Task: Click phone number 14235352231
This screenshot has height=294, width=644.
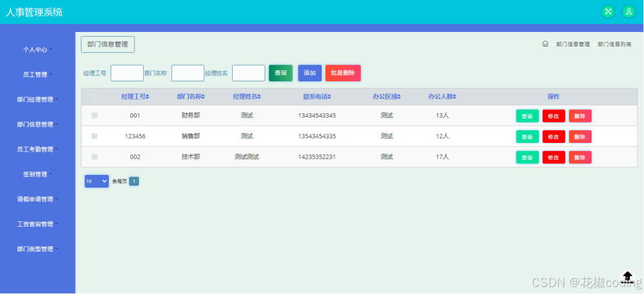Action: click(317, 157)
